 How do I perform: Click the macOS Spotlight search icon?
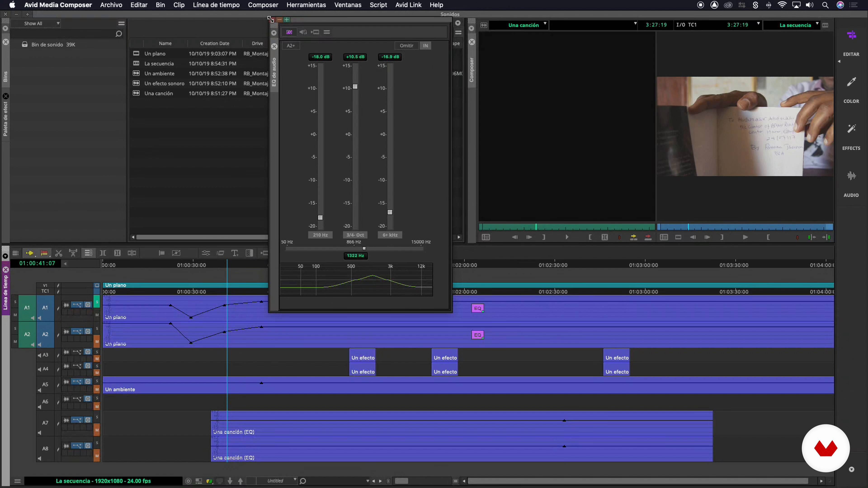coord(825,5)
